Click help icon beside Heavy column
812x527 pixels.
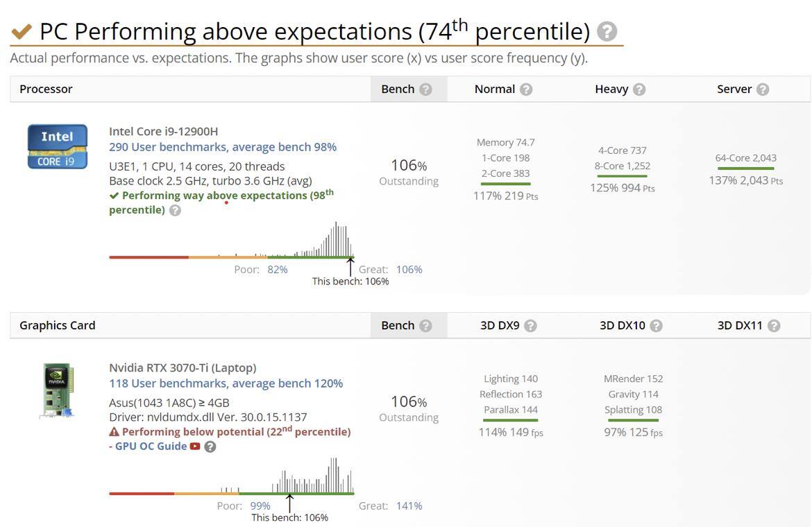tap(639, 89)
